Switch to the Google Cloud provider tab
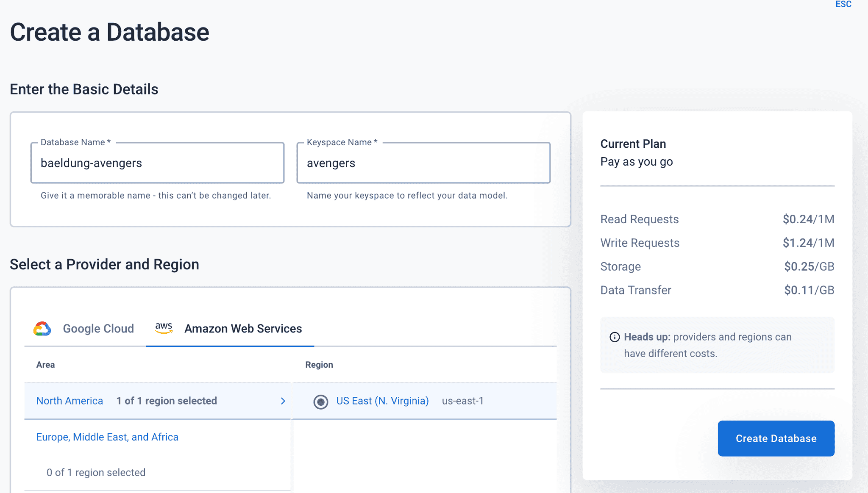Viewport: 868px width, 493px height. tap(98, 328)
